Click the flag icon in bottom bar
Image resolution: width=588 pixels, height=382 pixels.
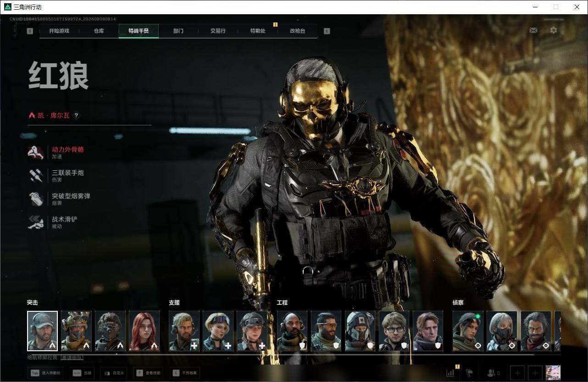pos(469,373)
